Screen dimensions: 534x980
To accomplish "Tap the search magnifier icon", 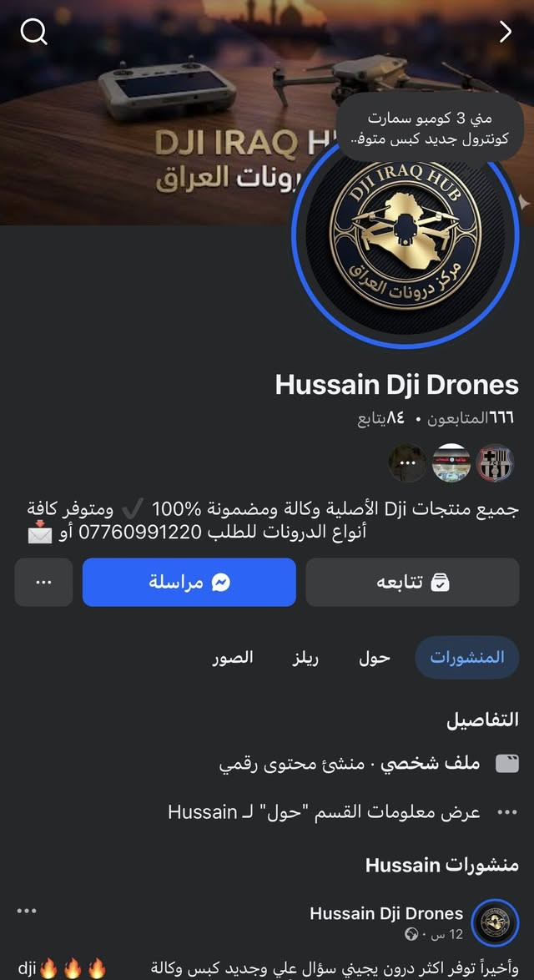I will tap(33, 32).
